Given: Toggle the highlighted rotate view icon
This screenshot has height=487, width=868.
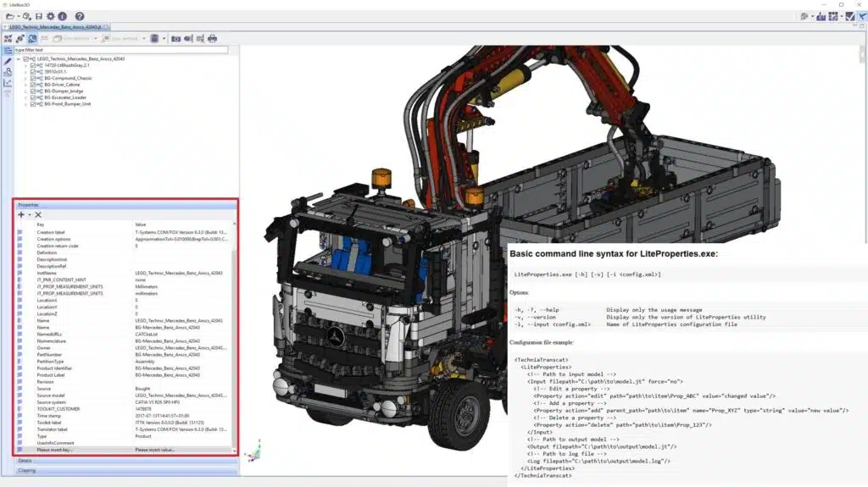Looking at the screenshot, I should click(x=32, y=39).
